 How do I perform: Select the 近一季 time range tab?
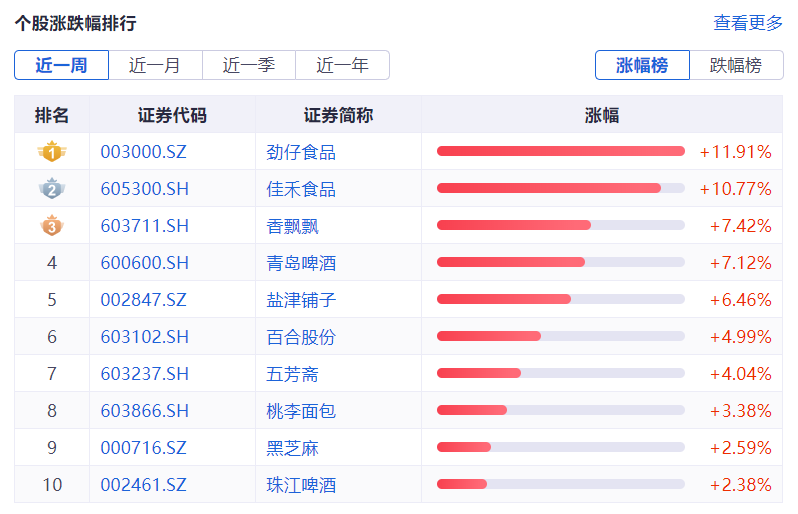[x=249, y=65]
